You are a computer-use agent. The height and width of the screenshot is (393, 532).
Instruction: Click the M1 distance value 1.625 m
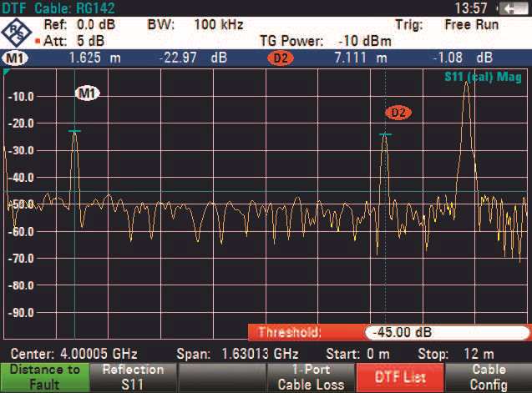tap(94, 58)
